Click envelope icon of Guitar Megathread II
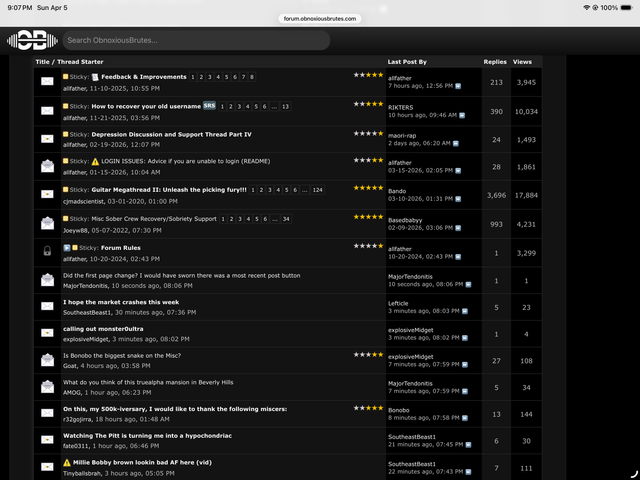The height and width of the screenshot is (480, 640). pyautogui.click(x=47, y=194)
